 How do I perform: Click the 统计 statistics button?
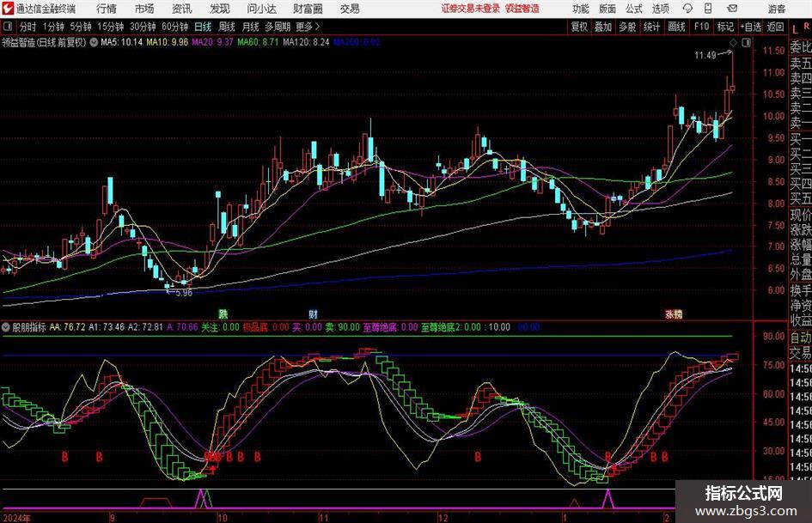[x=651, y=27]
